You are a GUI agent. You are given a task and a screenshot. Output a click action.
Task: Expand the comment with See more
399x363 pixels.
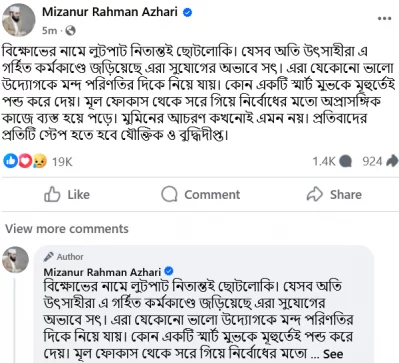pos(333,354)
